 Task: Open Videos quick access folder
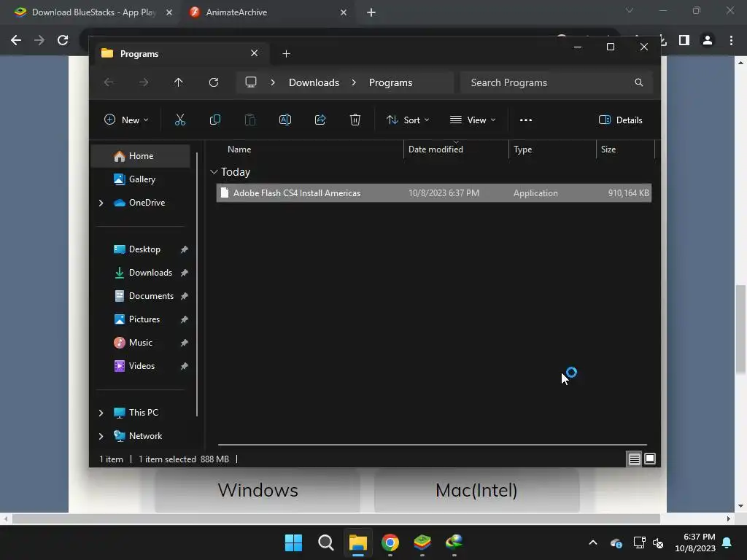(x=140, y=366)
